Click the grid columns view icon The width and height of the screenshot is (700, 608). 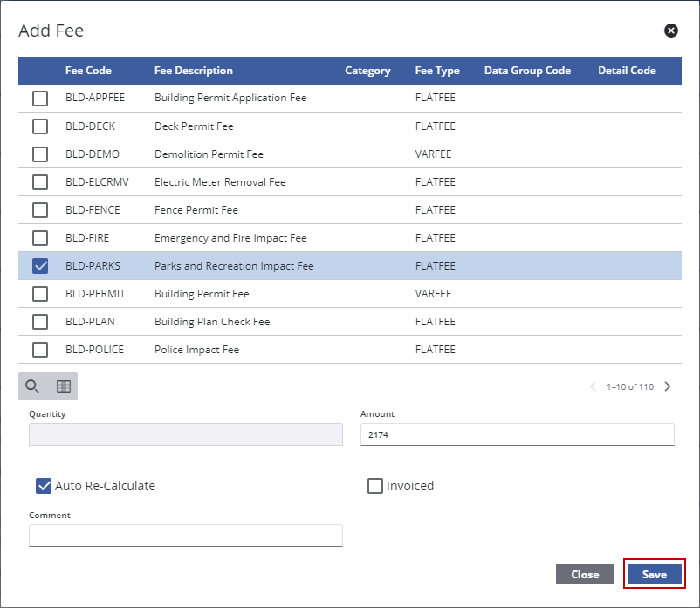[63, 386]
